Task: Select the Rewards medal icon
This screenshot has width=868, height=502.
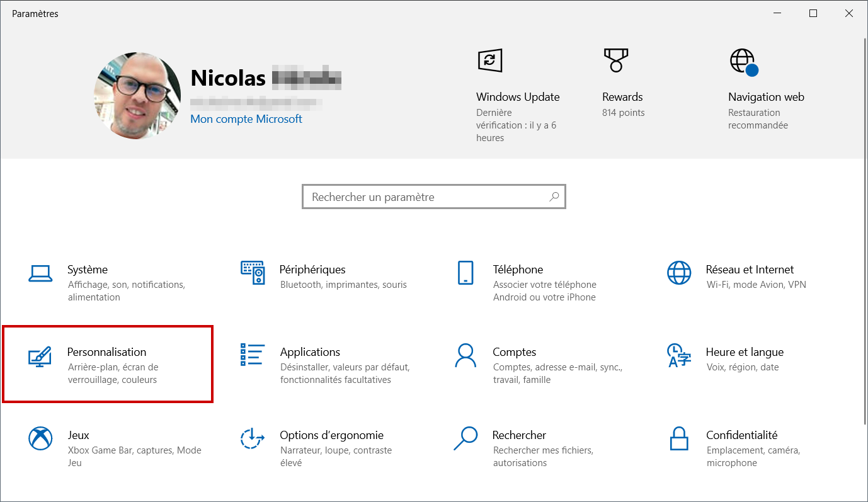Action: pos(615,60)
